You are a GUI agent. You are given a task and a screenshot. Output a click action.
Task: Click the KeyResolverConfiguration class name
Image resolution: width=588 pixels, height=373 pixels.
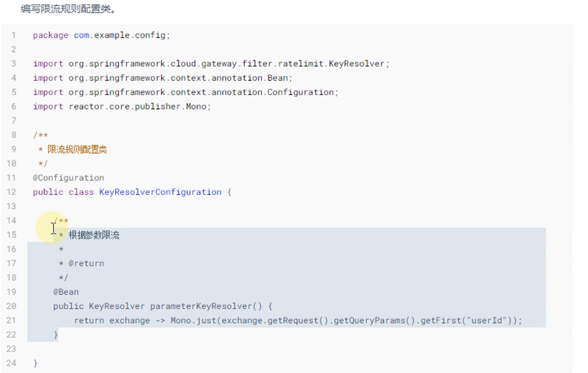pos(160,192)
